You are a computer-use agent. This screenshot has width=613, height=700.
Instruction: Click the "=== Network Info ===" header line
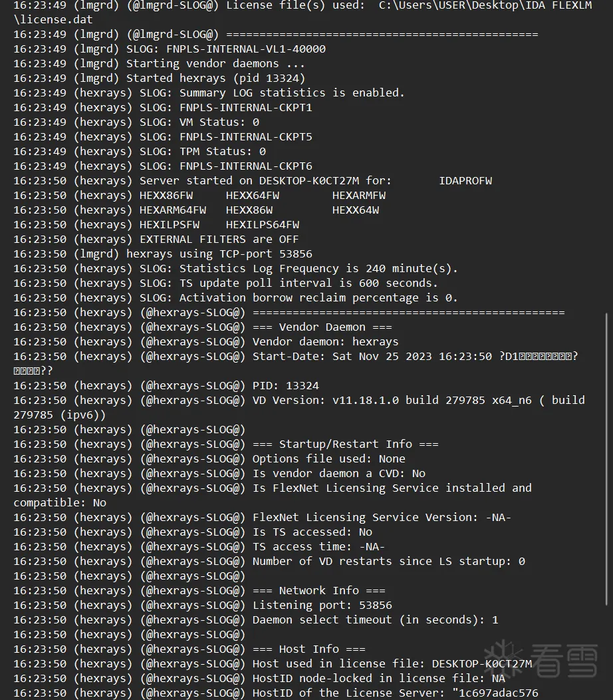tap(318, 591)
